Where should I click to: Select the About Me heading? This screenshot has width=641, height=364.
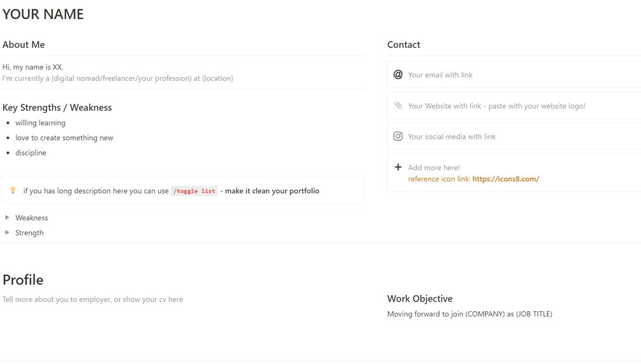coord(24,45)
